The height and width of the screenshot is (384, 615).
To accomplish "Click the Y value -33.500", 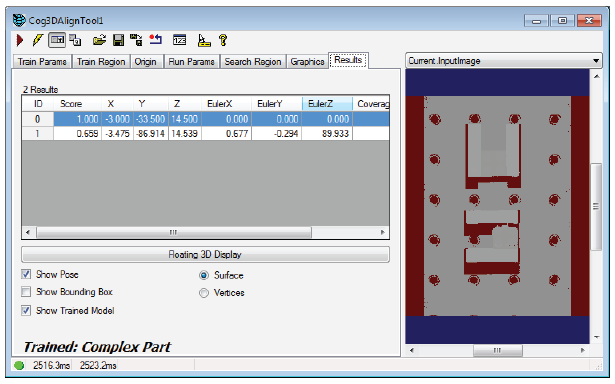I will click(151, 119).
